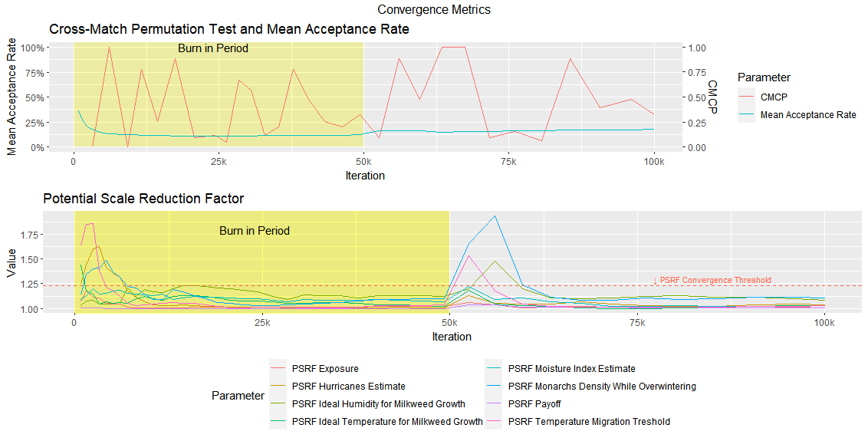Click the '1.50' tick on the Value axis

tap(28, 259)
